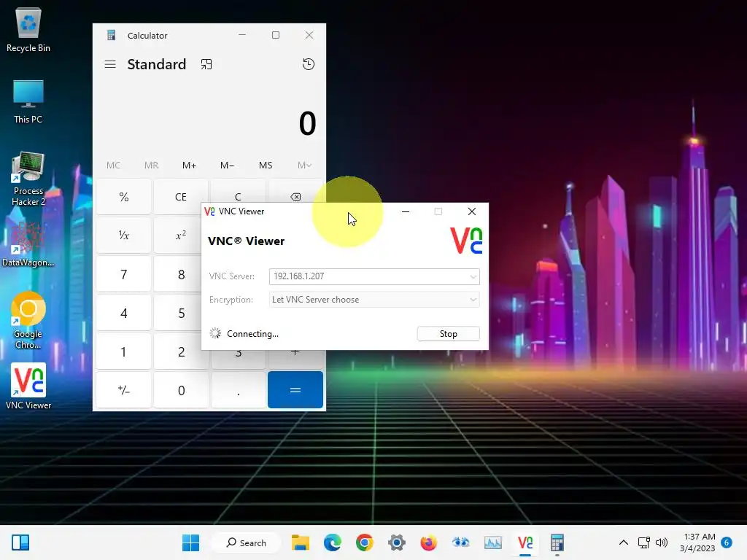This screenshot has width=747, height=560.
Task: Click the 0 key in Calculator
Action: click(181, 391)
